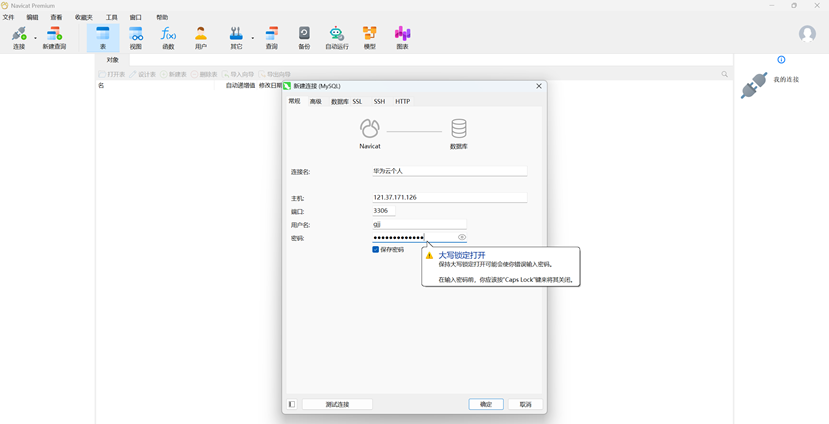
Task: Open the 图表 (Charts) toolbar icon
Action: [402, 38]
